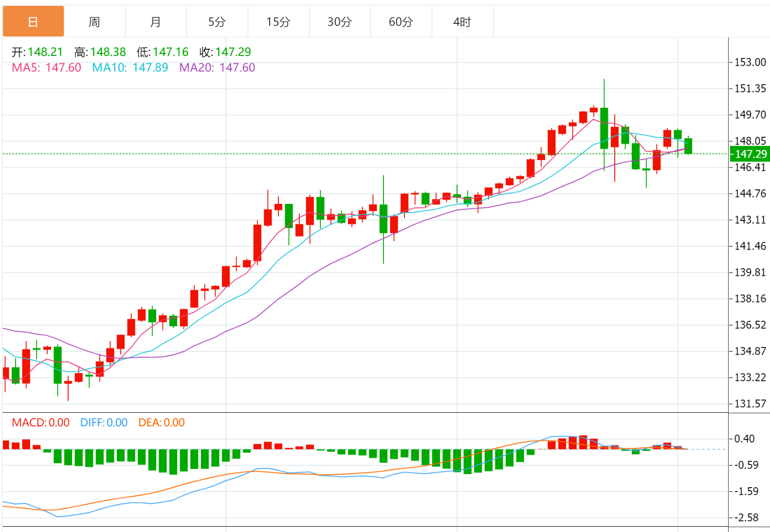The width and height of the screenshot is (770, 532).
Task: Click the 高:148.38 high price value
Action: coord(100,52)
